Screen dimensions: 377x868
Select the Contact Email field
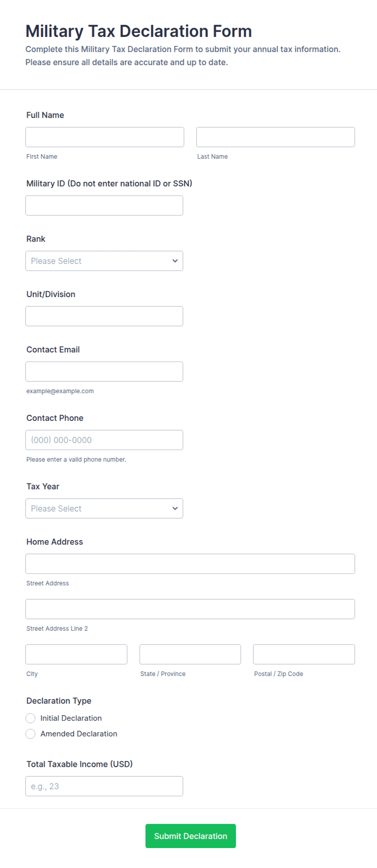click(x=104, y=372)
